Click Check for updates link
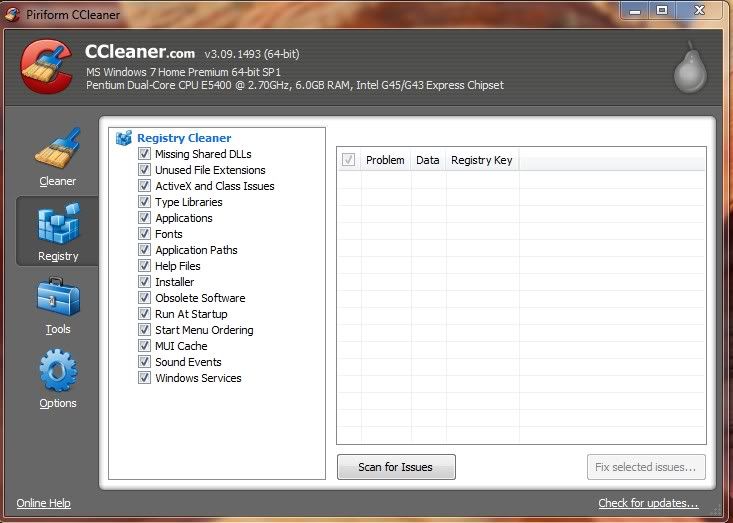This screenshot has height=523, width=733. pyautogui.click(x=648, y=503)
